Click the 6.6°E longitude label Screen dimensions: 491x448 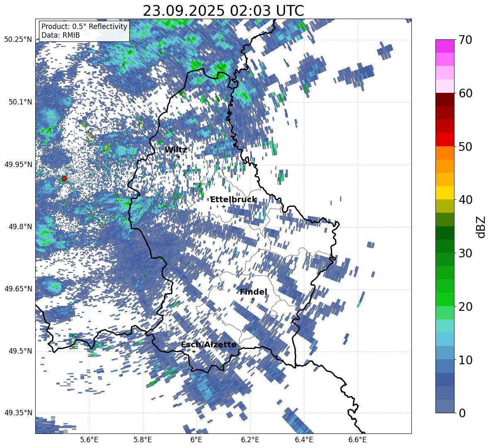[x=357, y=440]
